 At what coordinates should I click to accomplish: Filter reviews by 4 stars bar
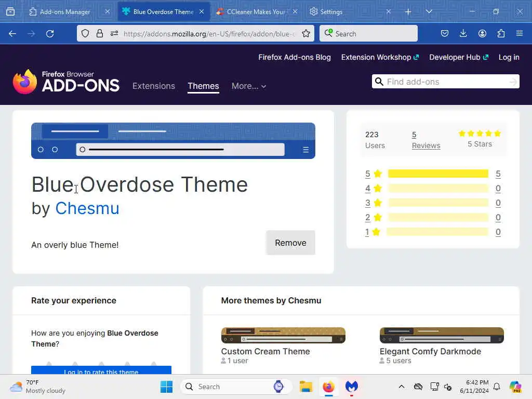(x=438, y=188)
